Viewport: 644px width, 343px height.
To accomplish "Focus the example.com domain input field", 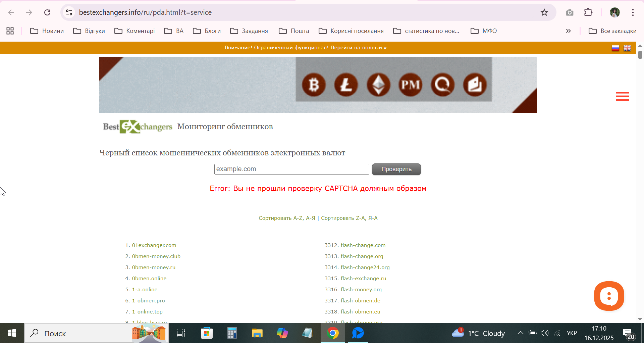I will point(292,169).
